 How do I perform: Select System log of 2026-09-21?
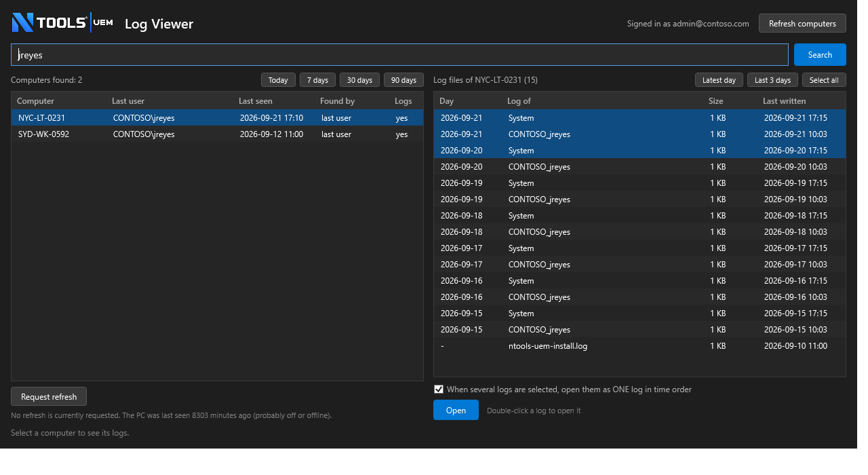click(x=639, y=118)
